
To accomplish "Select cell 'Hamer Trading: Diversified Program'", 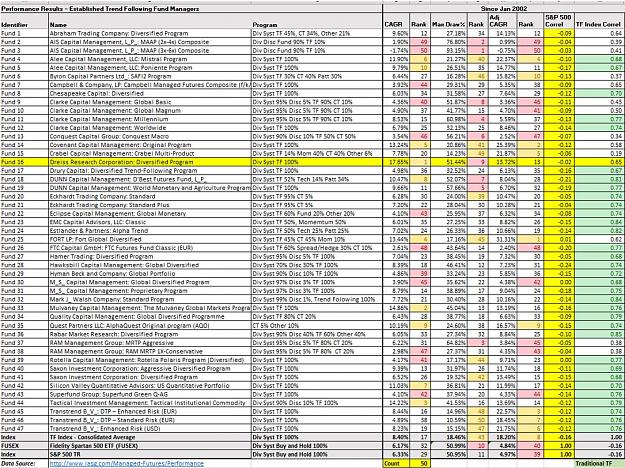I will point(150,257).
